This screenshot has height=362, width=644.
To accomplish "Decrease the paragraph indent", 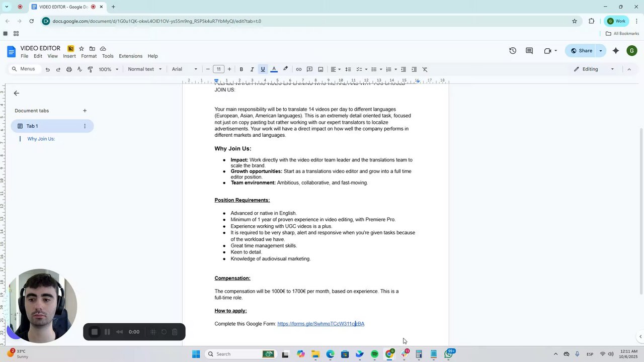I will click(404, 69).
